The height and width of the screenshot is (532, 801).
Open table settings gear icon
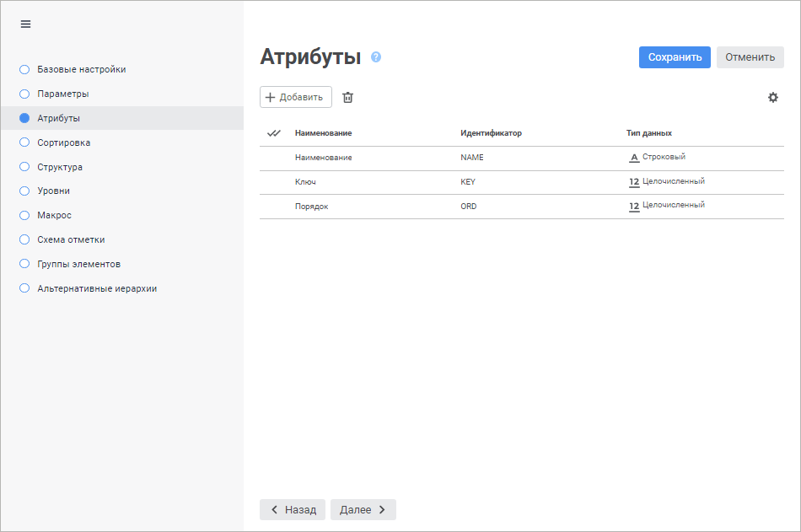coord(772,97)
